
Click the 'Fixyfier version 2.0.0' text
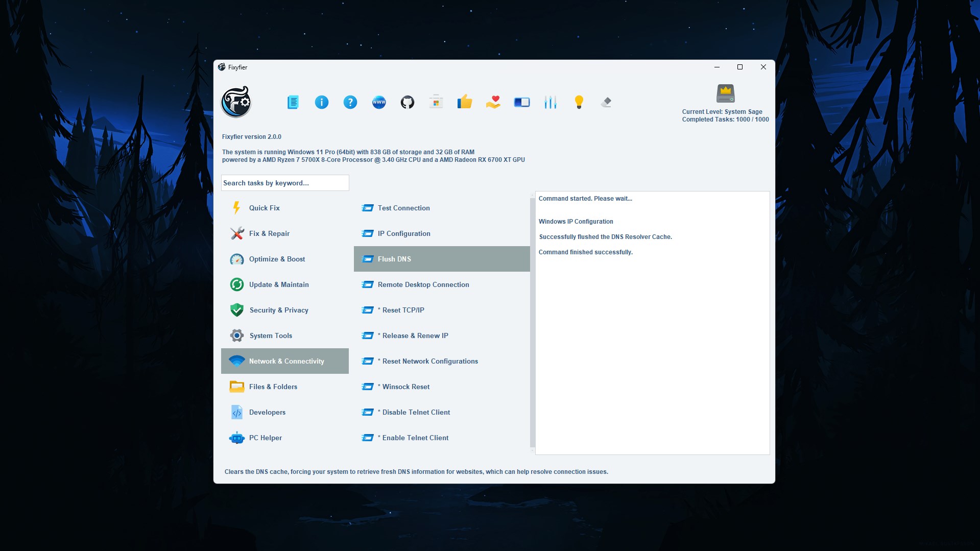[x=252, y=137]
